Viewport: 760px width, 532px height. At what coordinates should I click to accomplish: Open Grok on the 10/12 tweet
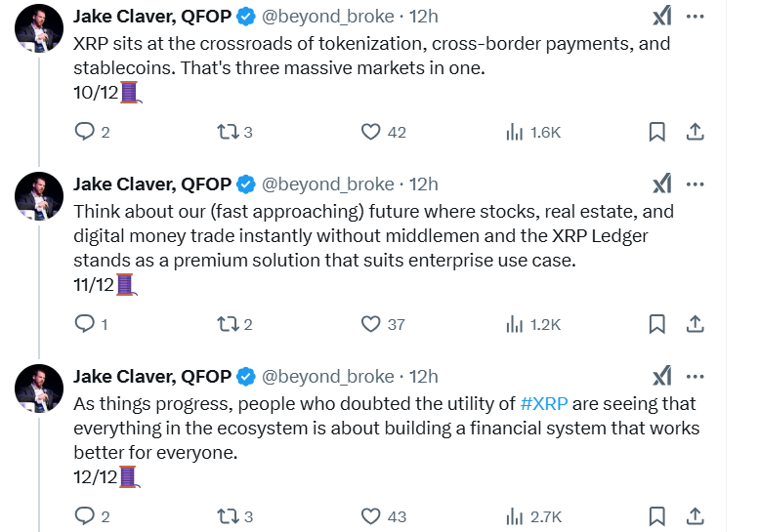click(x=661, y=17)
